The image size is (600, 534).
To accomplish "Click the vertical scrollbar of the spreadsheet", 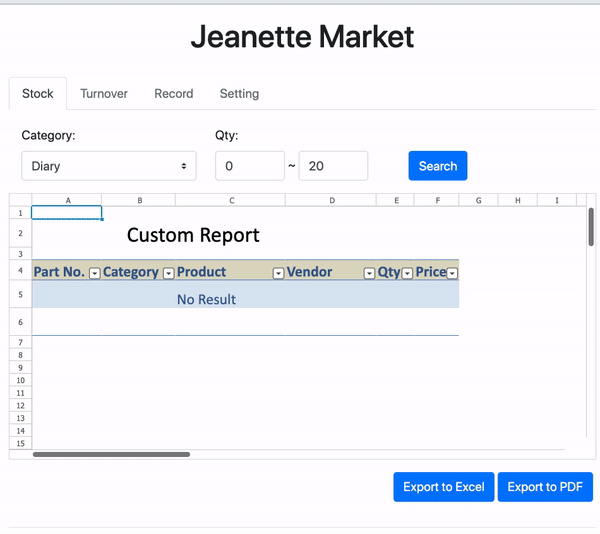I will 591,227.
